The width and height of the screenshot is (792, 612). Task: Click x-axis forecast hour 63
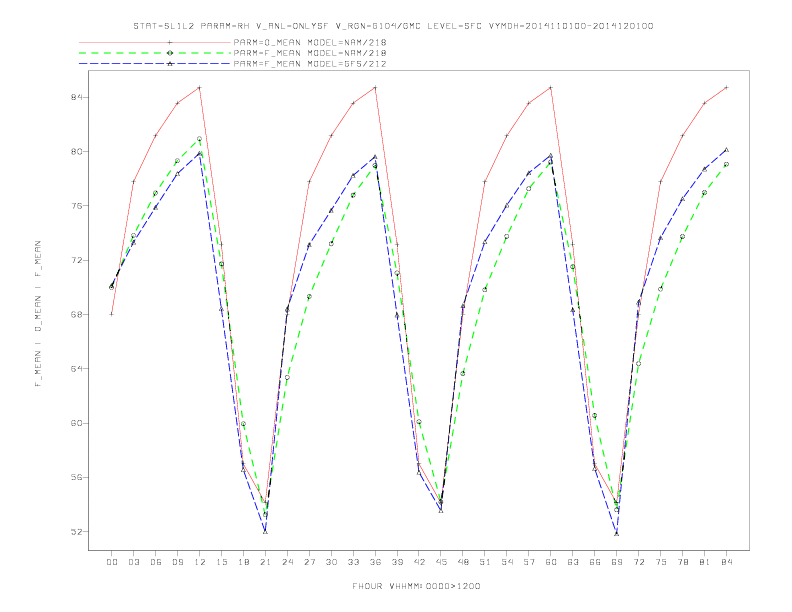[x=573, y=562]
